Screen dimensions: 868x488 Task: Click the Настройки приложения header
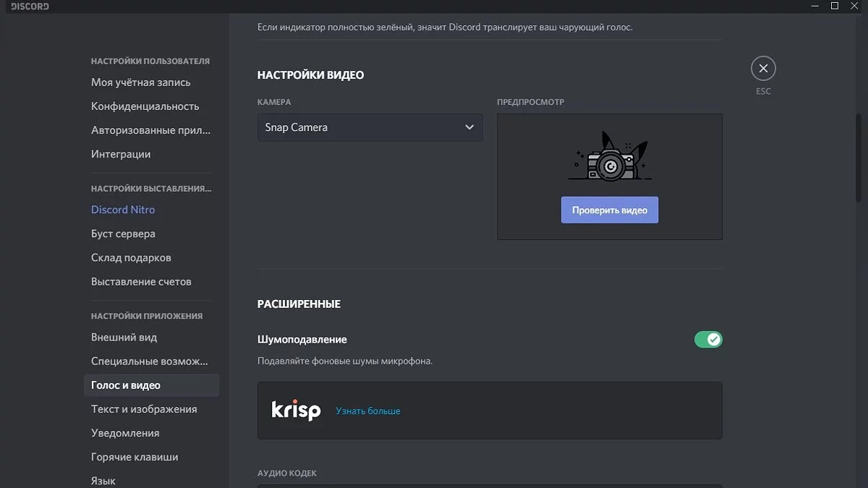point(147,316)
